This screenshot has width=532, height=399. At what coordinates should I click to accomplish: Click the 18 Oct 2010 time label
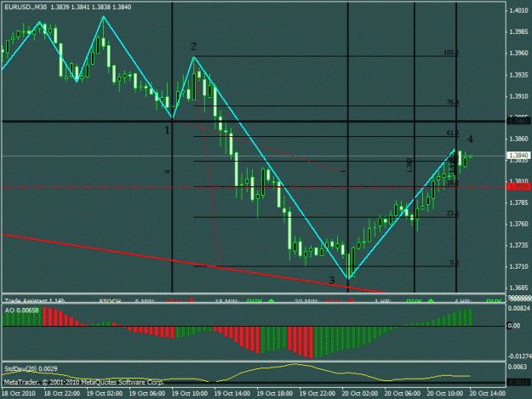pyautogui.click(x=19, y=393)
